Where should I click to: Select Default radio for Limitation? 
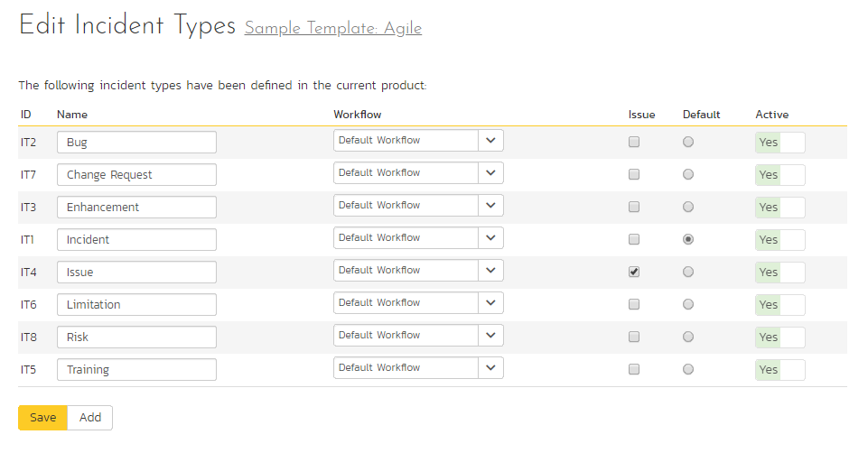click(688, 304)
